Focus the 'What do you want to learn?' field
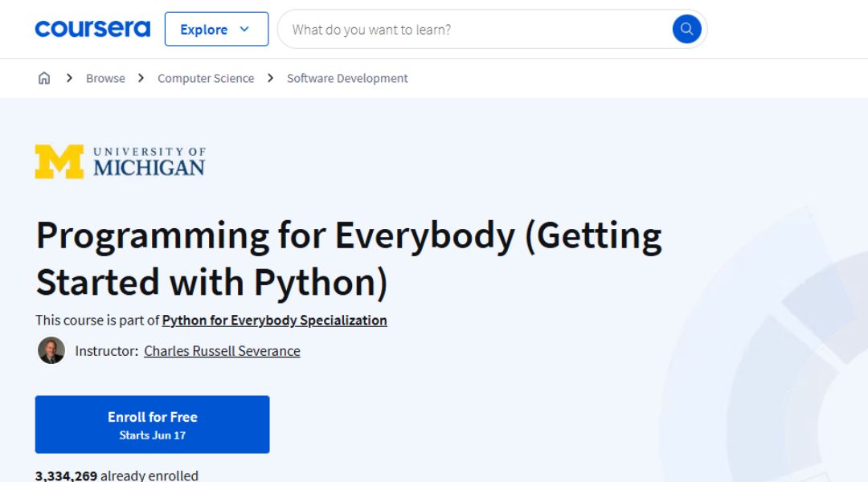 coord(474,30)
